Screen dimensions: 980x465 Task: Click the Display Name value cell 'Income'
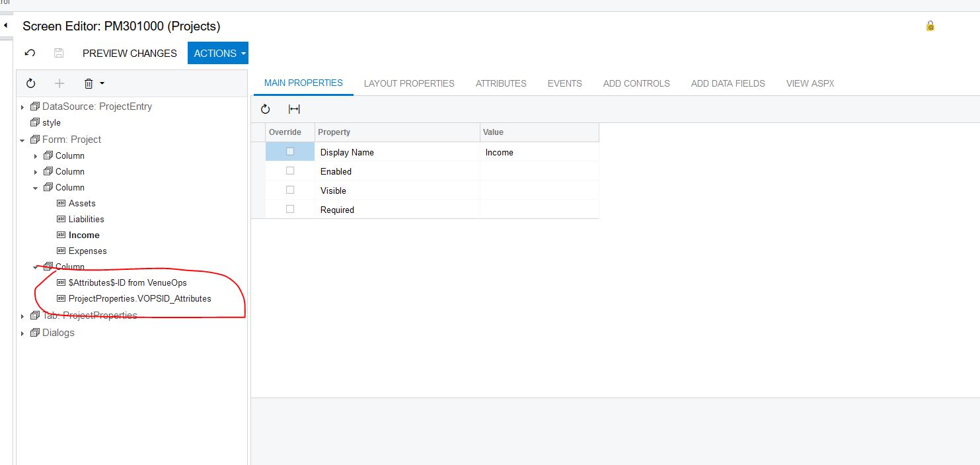[539, 152]
